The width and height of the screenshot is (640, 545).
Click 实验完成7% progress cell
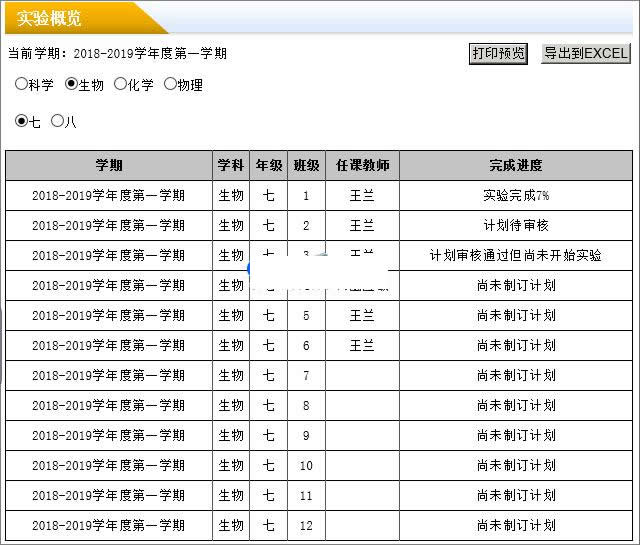point(516,196)
